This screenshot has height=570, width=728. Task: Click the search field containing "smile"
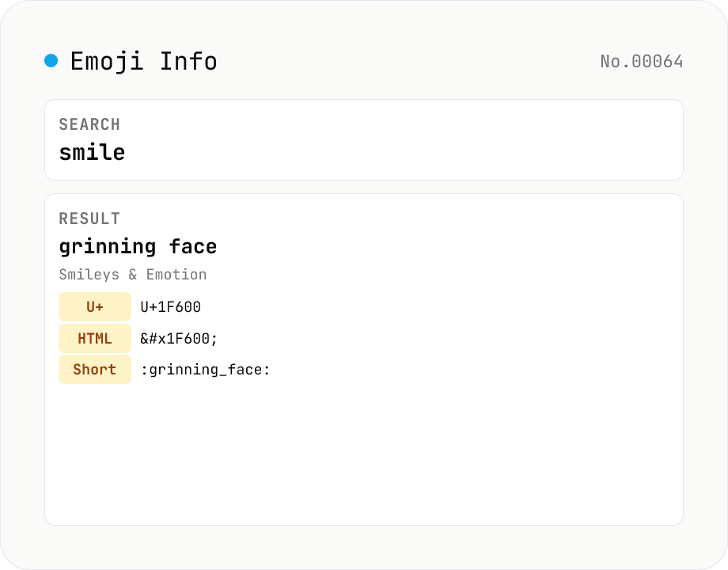tap(363, 140)
